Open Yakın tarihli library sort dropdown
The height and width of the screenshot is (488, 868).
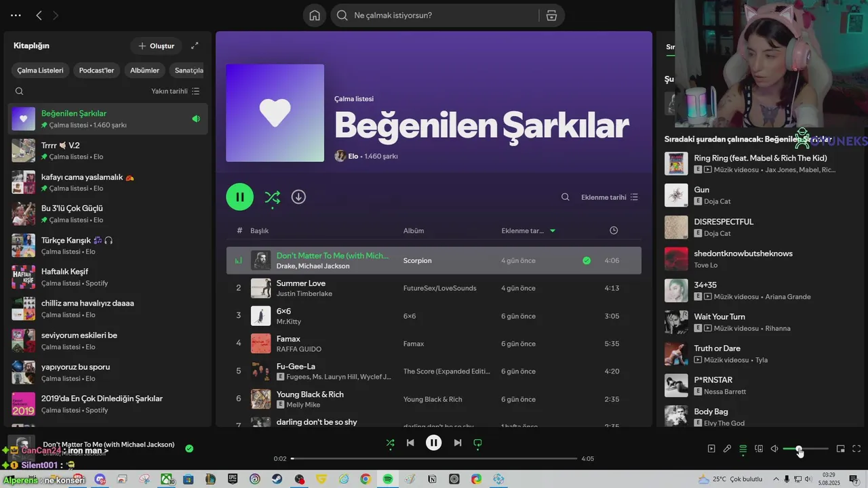click(176, 91)
